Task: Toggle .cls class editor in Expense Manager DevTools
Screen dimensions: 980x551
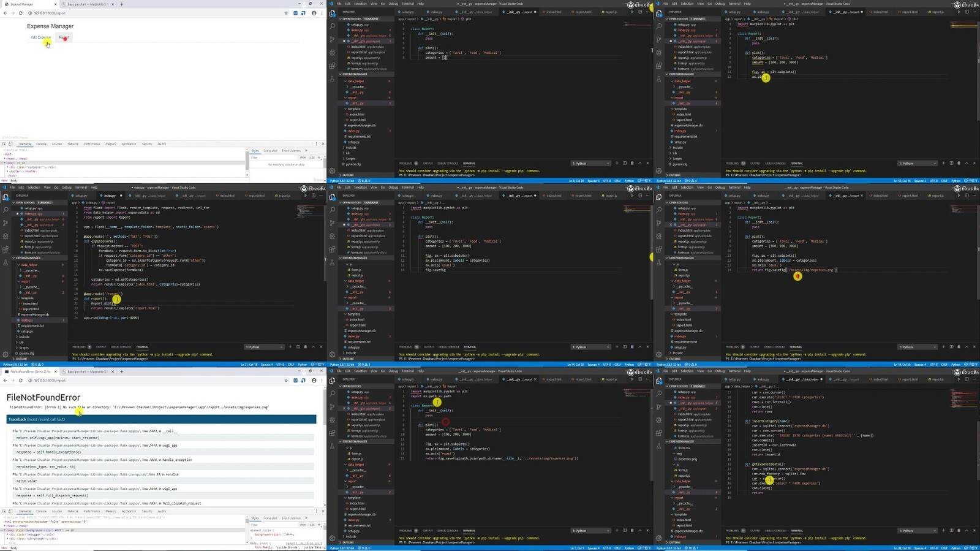Action: pyautogui.click(x=312, y=158)
